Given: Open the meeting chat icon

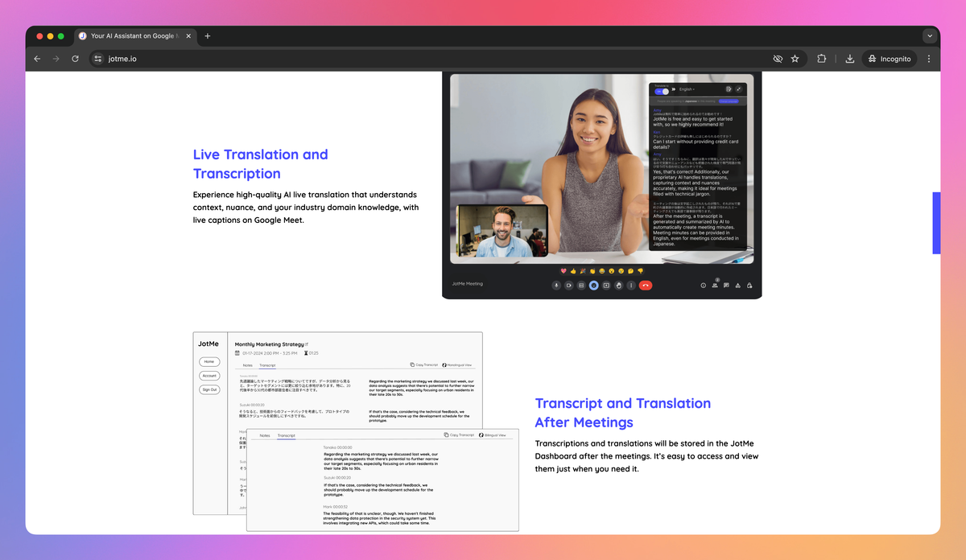Looking at the screenshot, I should point(726,285).
